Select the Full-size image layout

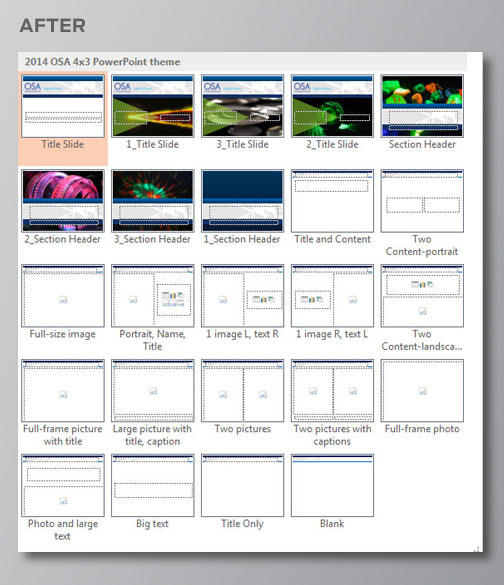63,295
